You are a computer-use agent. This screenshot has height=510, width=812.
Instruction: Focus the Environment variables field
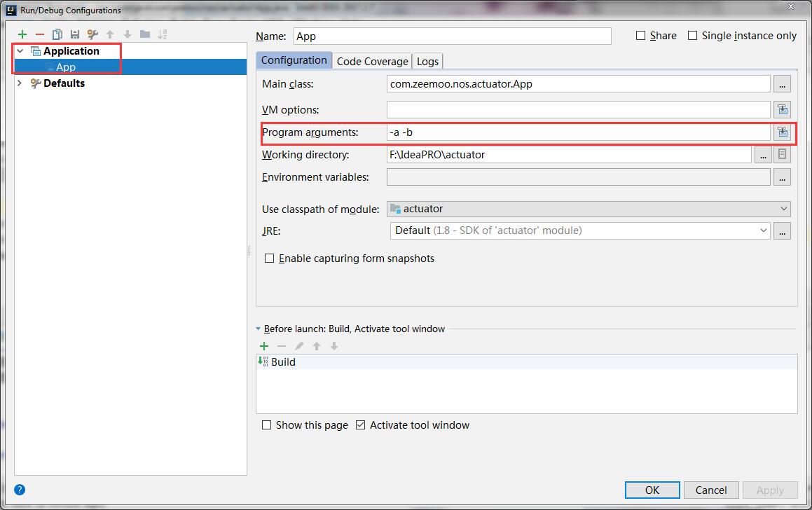tap(579, 177)
